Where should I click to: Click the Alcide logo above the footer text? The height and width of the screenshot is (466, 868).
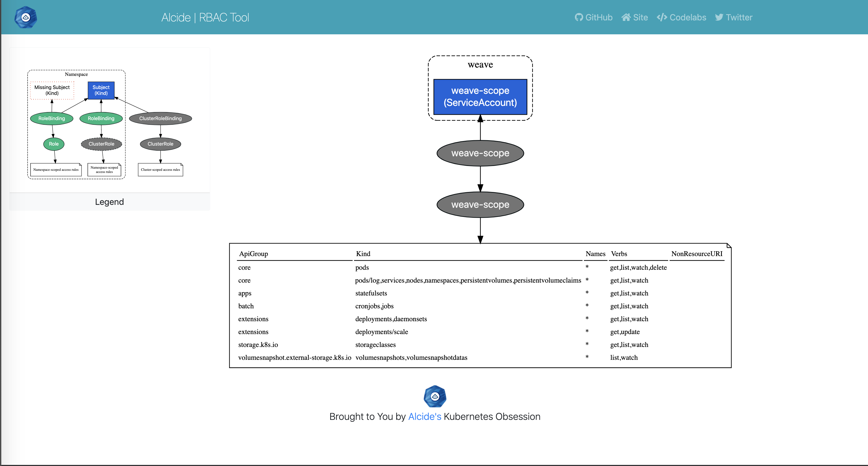435,396
